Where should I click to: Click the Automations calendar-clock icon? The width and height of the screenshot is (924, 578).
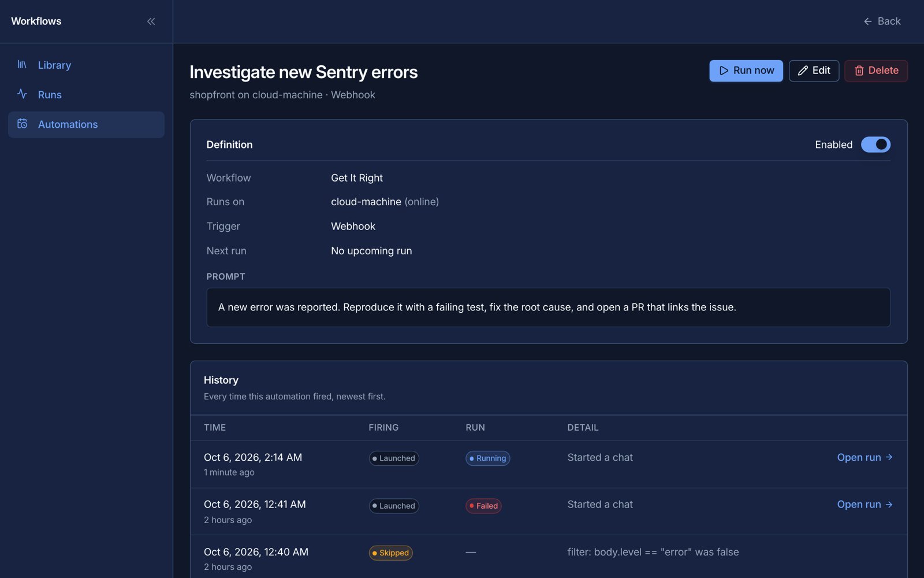(22, 124)
